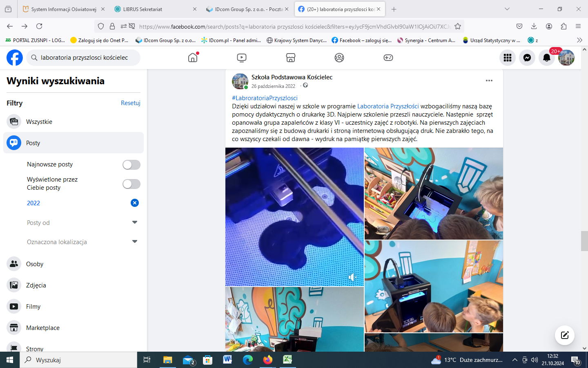The image size is (588, 368).
Task: Open Marketplace icon in top navigation
Action: [290, 58]
